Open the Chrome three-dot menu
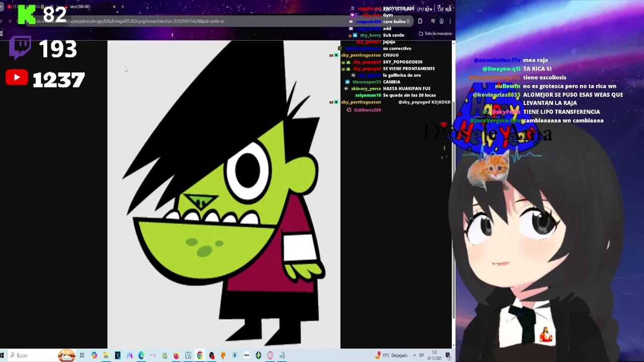644x362 pixels. (450, 21)
